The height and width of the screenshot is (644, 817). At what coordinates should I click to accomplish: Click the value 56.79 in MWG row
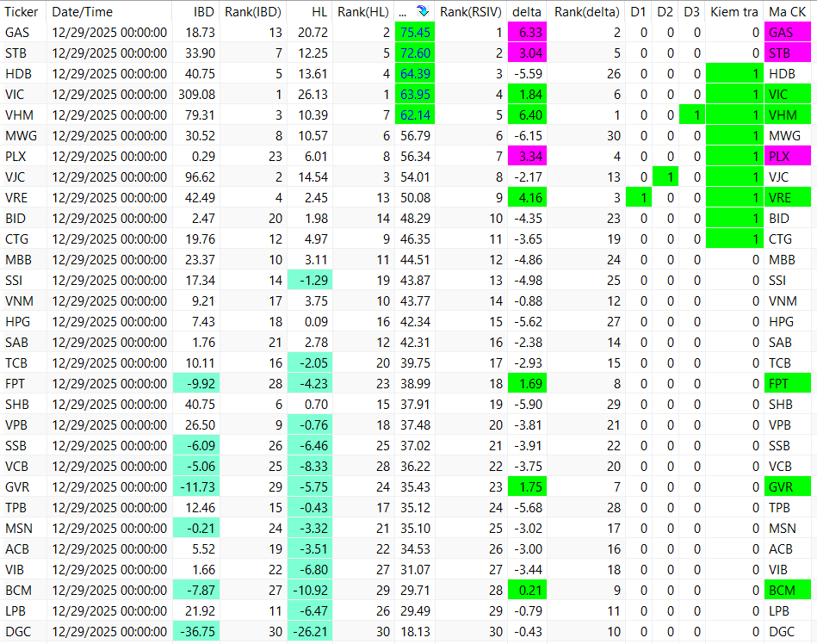coord(415,135)
